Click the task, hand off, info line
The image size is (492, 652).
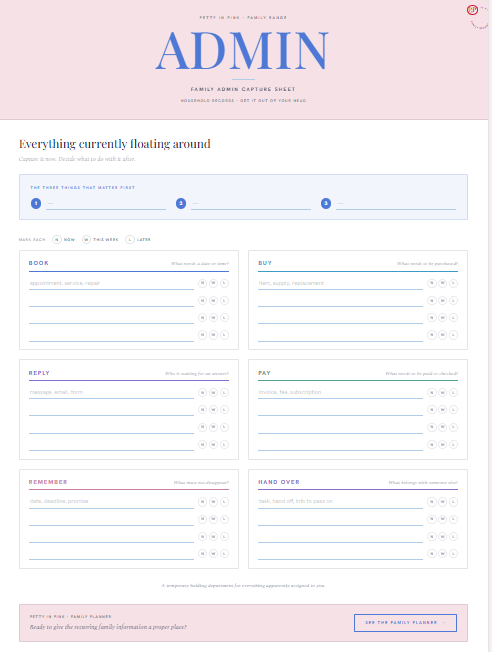point(340,502)
